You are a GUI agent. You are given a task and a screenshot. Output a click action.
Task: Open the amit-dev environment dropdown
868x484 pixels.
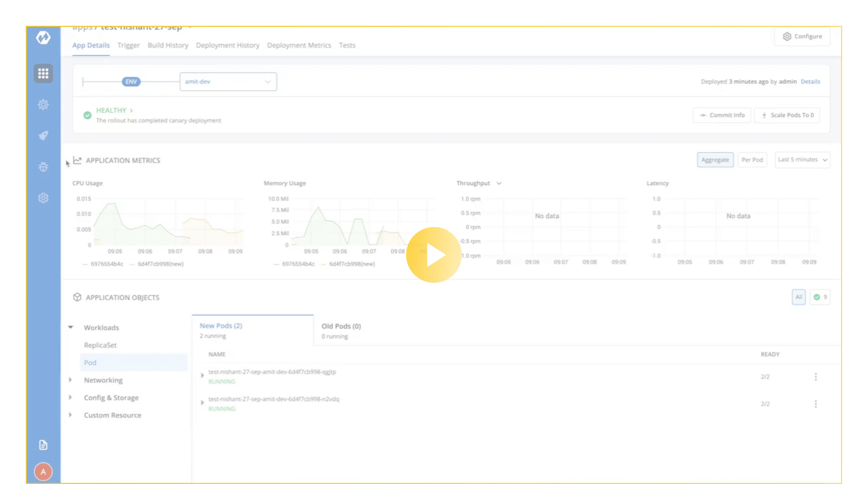(x=228, y=82)
